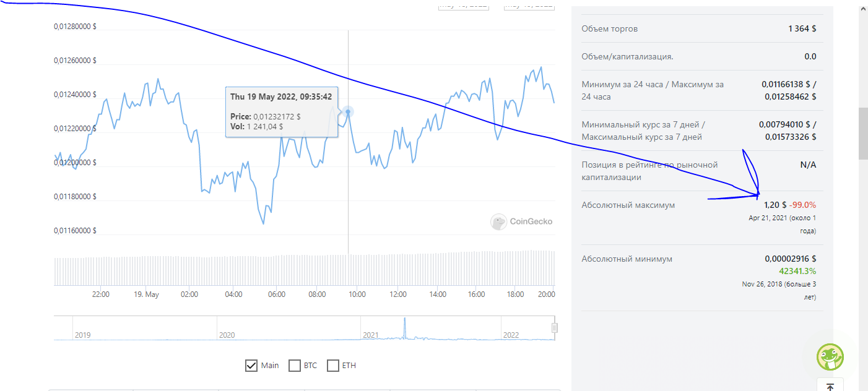The width and height of the screenshot is (868, 391).
Task: Click the 2021 price spike in navigator
Action: tap(405, 328)
